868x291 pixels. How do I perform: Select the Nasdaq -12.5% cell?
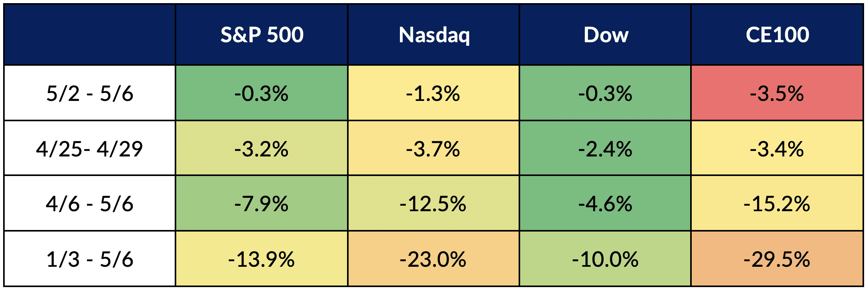[x=434, y=204]
